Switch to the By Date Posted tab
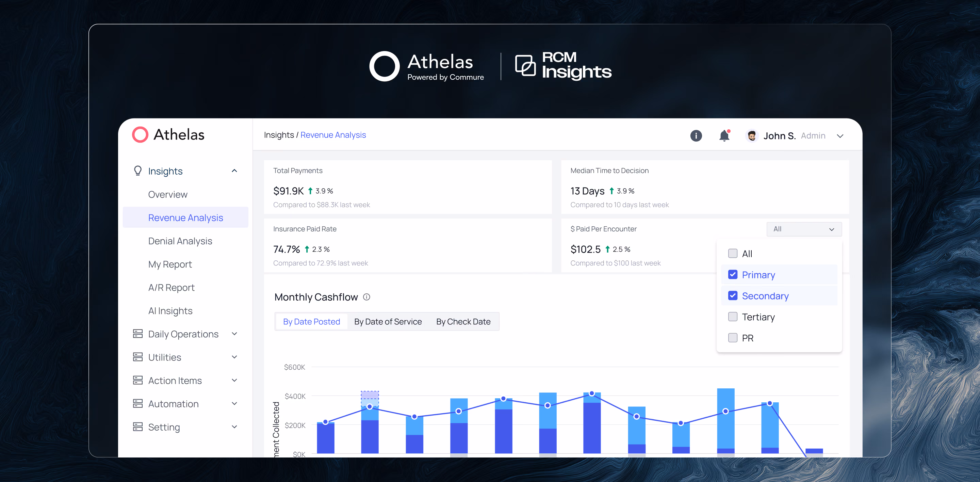980x482 pixels. (311, 321)
